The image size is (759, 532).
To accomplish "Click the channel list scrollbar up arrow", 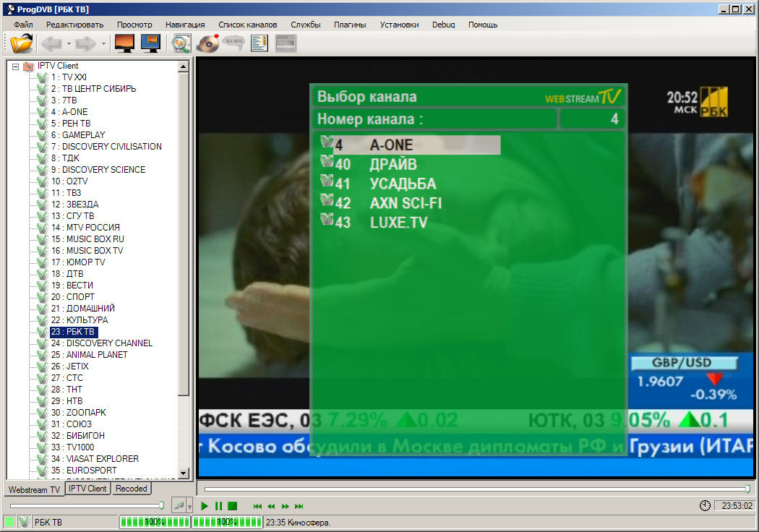I will pos(184,66).
